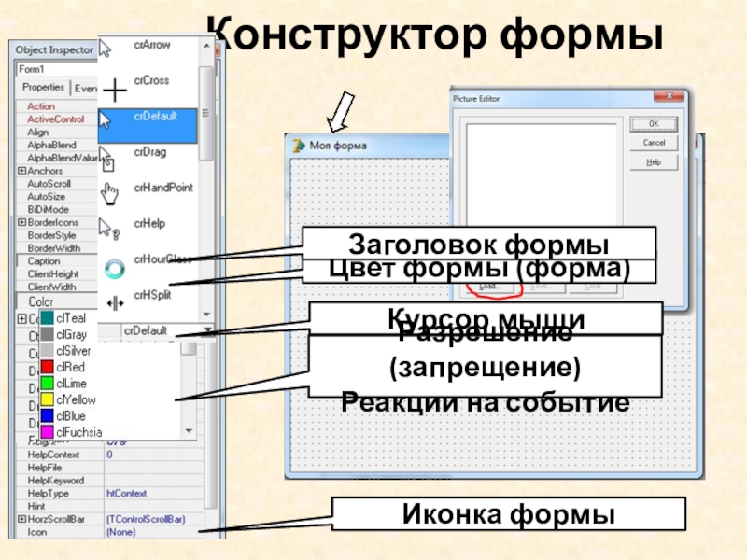Click Help in Picture Editor
Image resolution: width=747 pixels, height=560 pixels.
(x=654, y=162)
